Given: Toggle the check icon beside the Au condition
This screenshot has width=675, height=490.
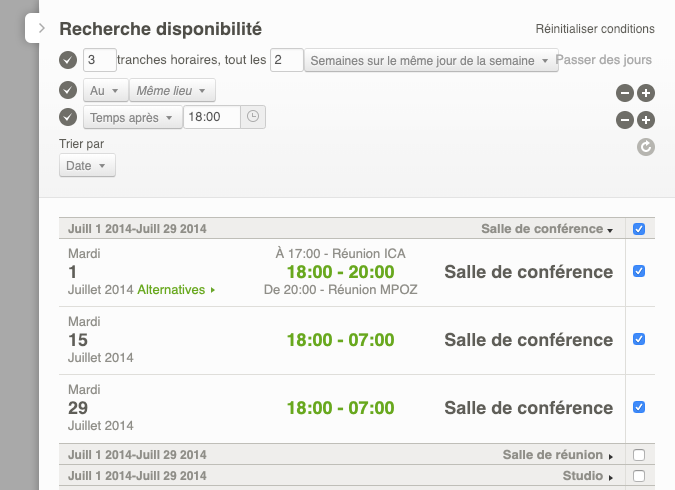Looking at the screenshot, I should click(x=68, y=91).
